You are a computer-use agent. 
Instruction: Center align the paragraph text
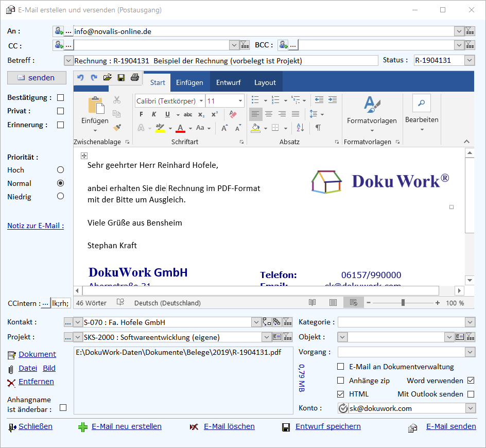(x=269, y=114)
